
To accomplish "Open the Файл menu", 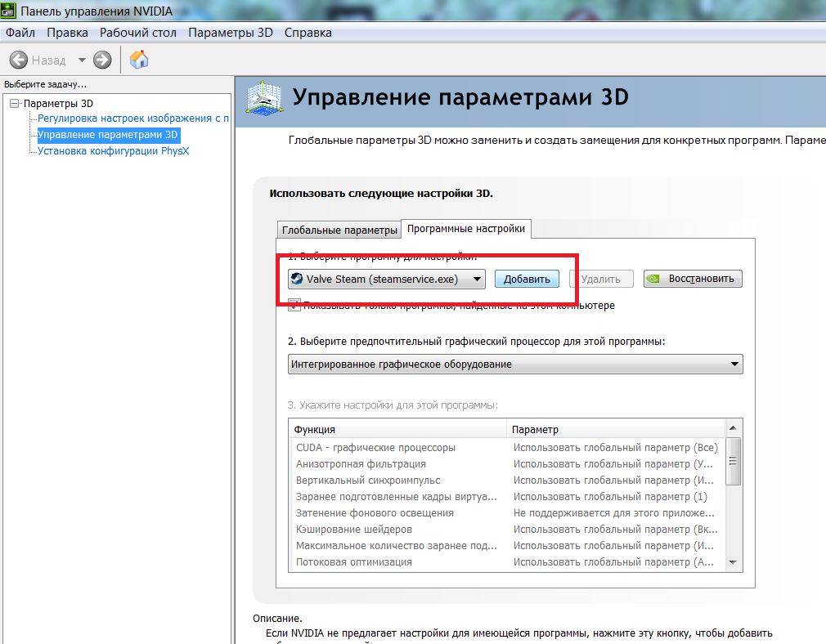I will [x=20, y=33].
